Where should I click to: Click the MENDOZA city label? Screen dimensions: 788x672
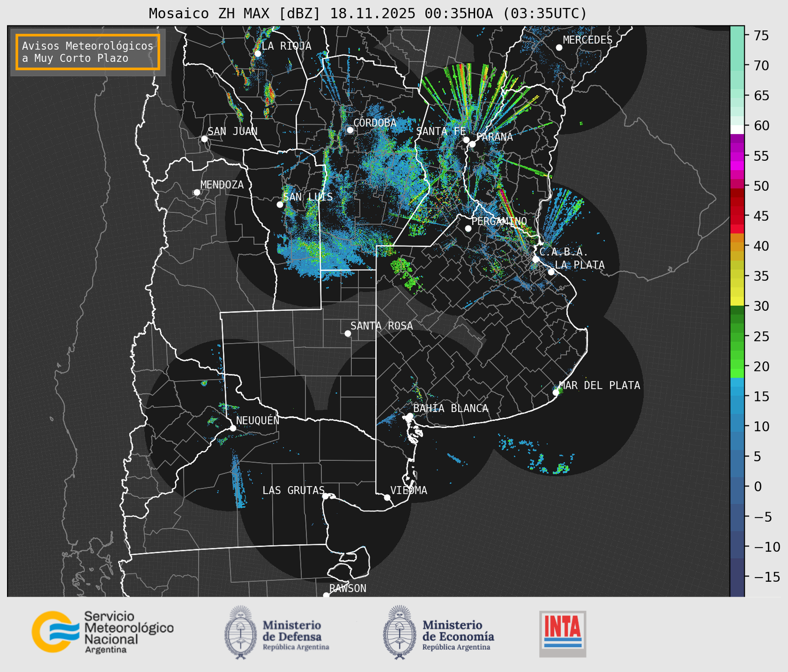[x=222, y=185]
